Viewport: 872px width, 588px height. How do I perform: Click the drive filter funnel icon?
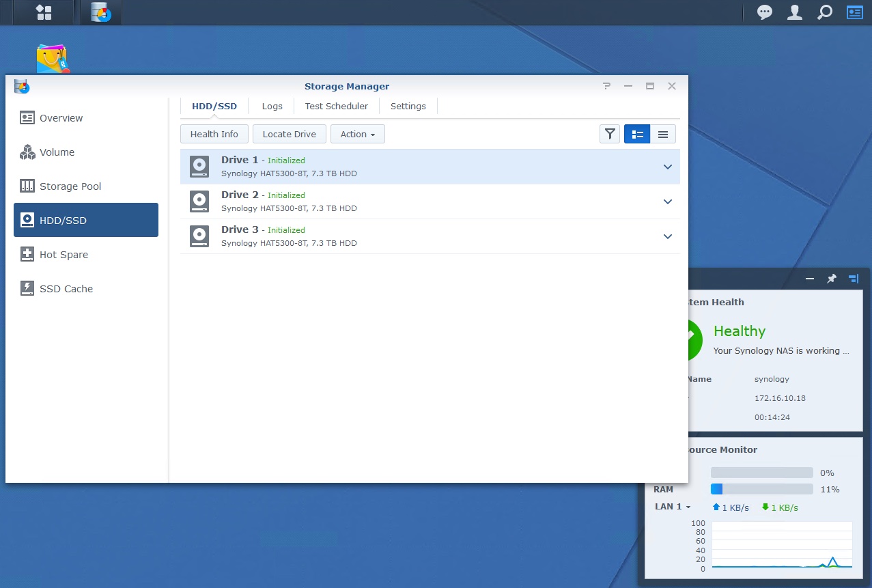click(610, 135)
